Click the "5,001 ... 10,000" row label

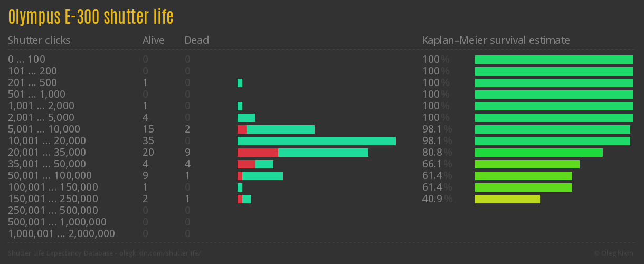44,129
